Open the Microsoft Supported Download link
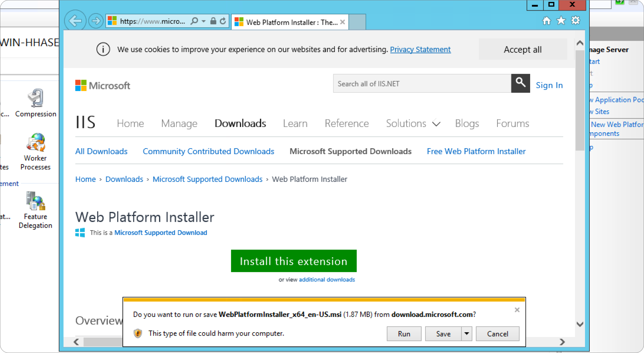The width and height of the screenshot is (644, 353). 161,233
